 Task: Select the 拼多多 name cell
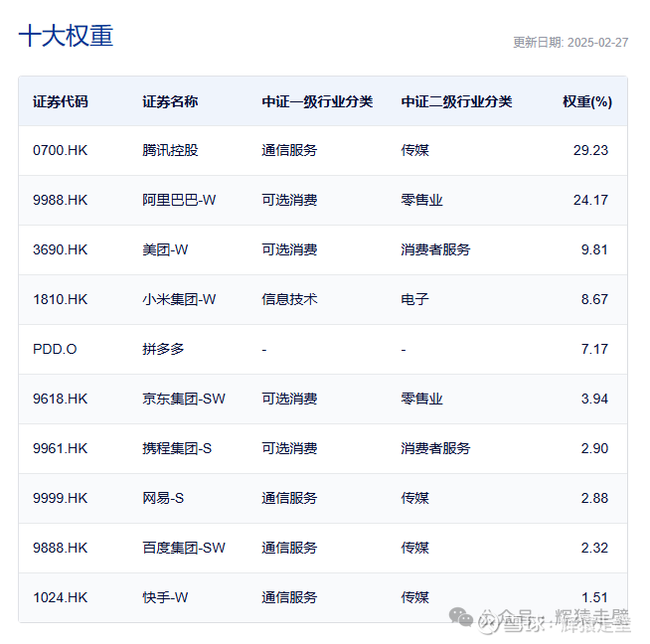click(x=163, y=349)
